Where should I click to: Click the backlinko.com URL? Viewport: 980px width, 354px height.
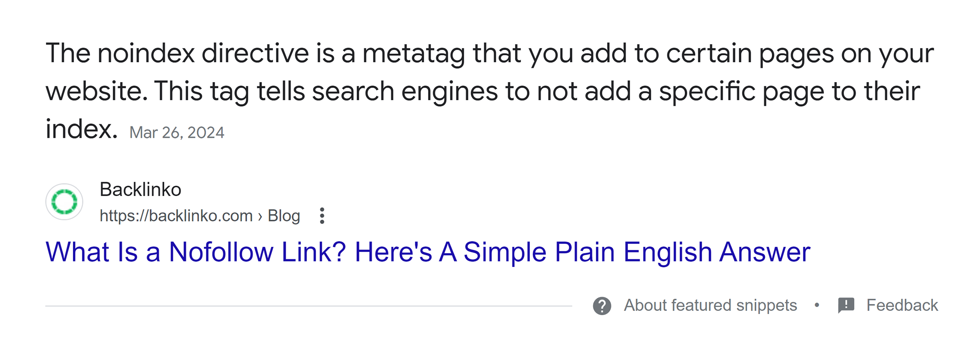pyautogui.click(x=176, y=215)
